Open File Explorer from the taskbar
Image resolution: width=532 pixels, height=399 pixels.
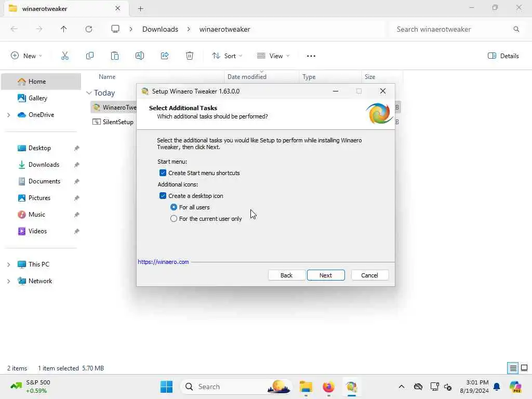tap(305, 387)
